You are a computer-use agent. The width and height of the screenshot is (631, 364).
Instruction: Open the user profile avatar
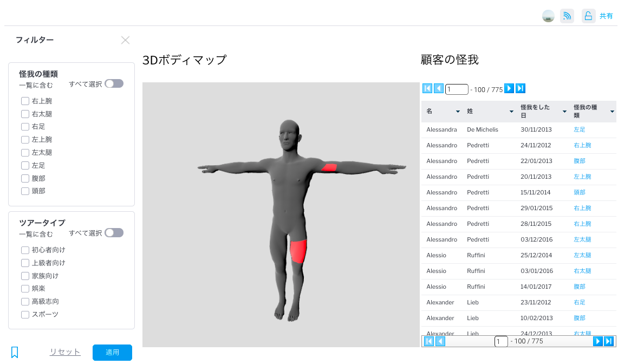coord(548,16)
